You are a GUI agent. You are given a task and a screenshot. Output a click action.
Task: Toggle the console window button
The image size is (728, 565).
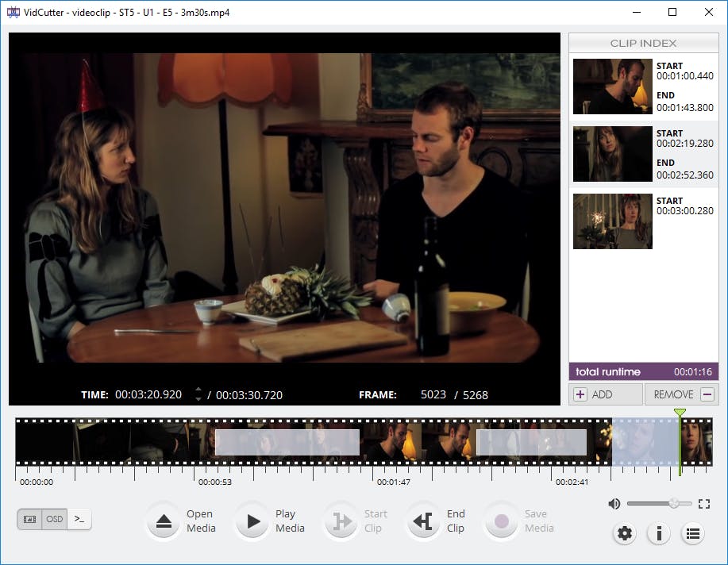[79, 519]
